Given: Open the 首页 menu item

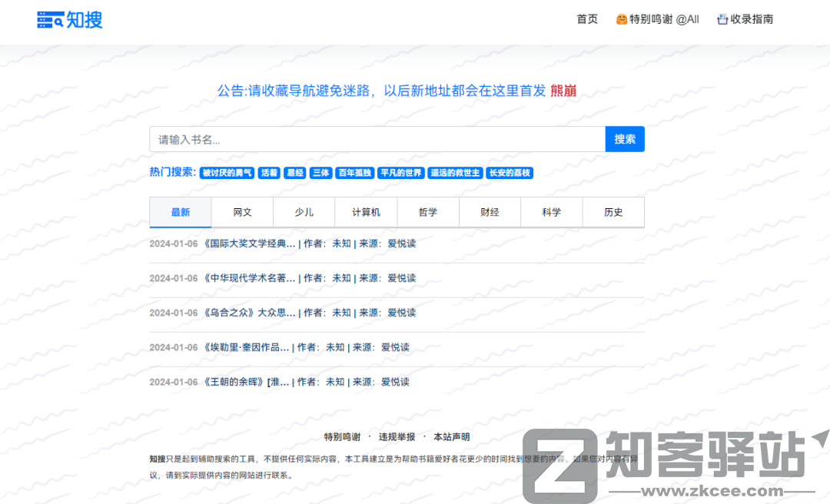Looking at the screenshot, I should (x=586, y=19).
